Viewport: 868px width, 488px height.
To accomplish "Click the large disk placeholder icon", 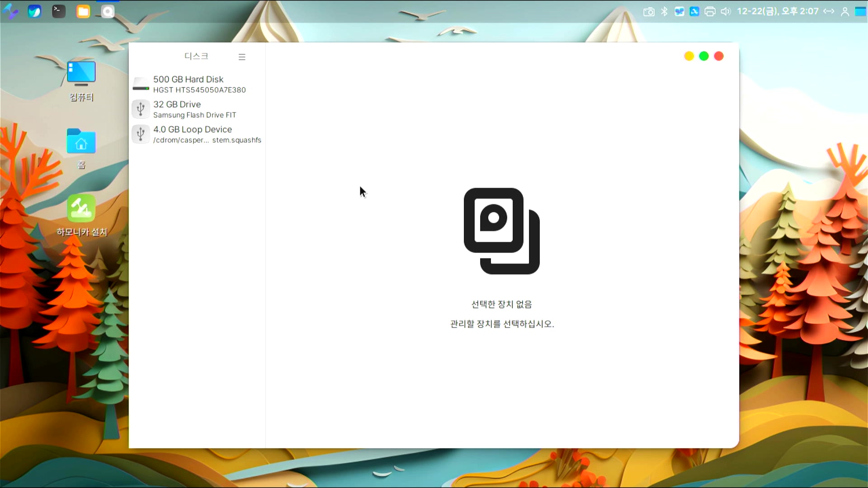I will 502,231.
